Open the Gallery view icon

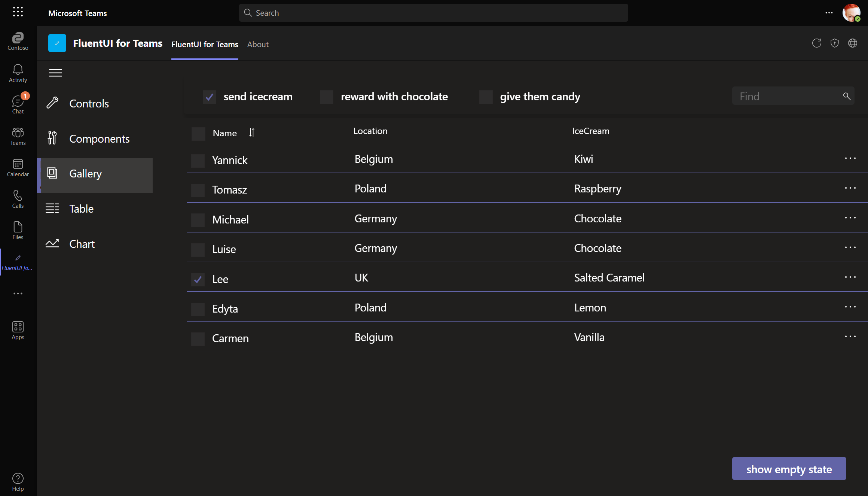[52, 173]
